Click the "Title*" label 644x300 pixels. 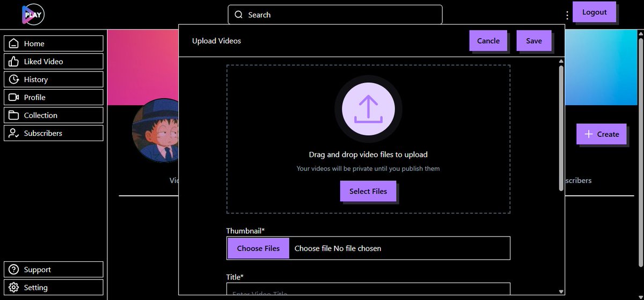click(x=235, y=277)
